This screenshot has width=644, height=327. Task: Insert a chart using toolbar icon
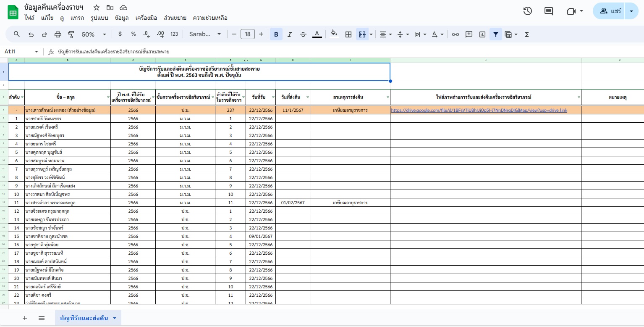[482, 34]
